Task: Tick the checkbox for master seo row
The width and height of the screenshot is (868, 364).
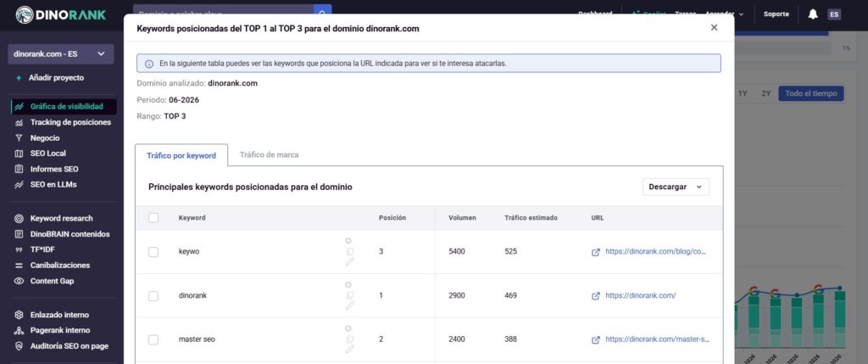Action: pyautogui.click(x=153, y=339)
